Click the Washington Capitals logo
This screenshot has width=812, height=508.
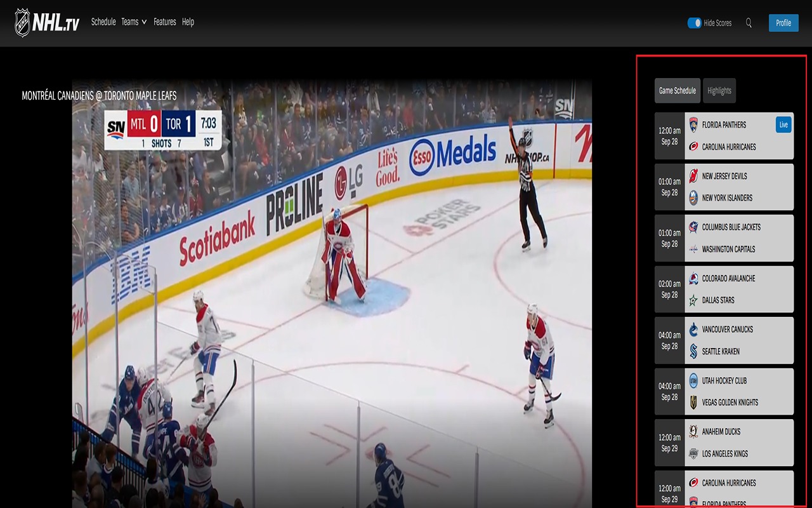pos(693,250)
